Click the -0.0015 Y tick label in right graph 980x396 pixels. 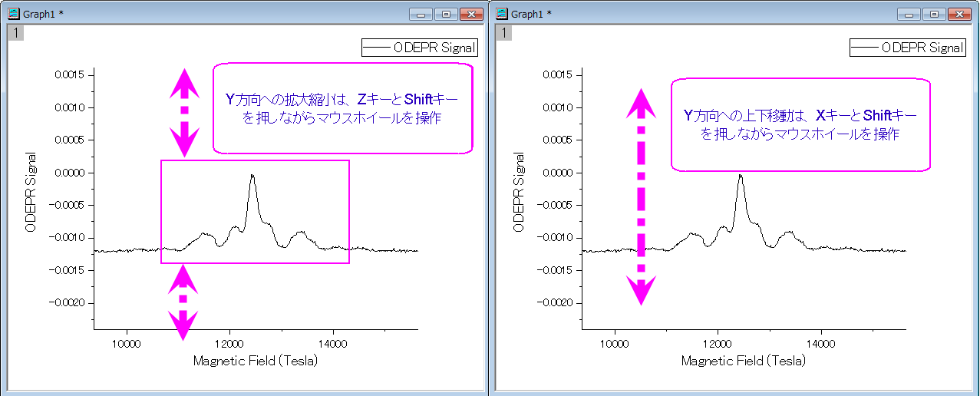tap(556, 270)
